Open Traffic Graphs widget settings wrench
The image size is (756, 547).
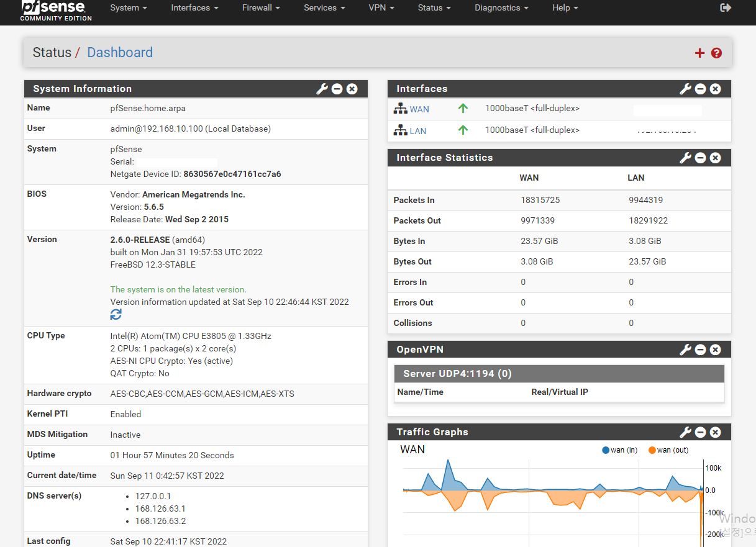coord(685,432)
